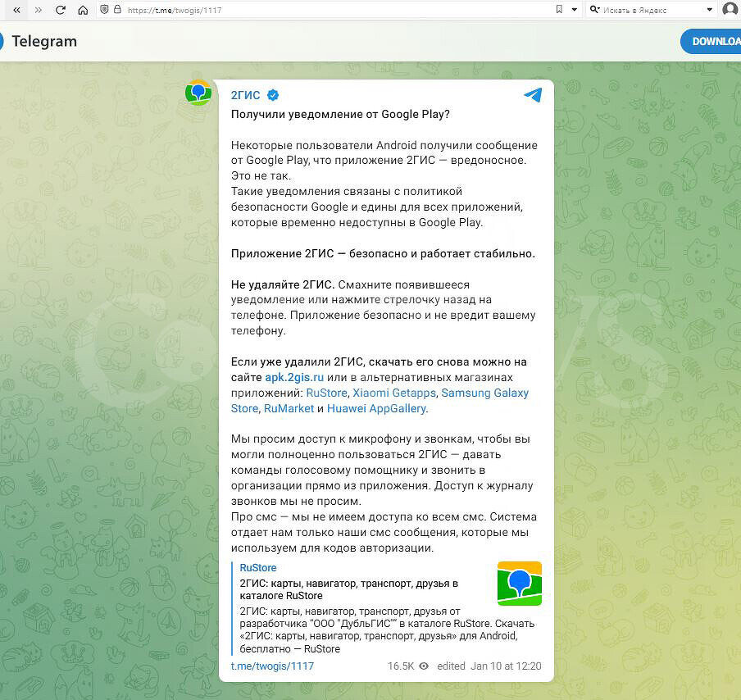The height and width of the screenshot is (700, 741).
Task: Click the 2ГИС app icon in preview card
Action: pos(520,584)
